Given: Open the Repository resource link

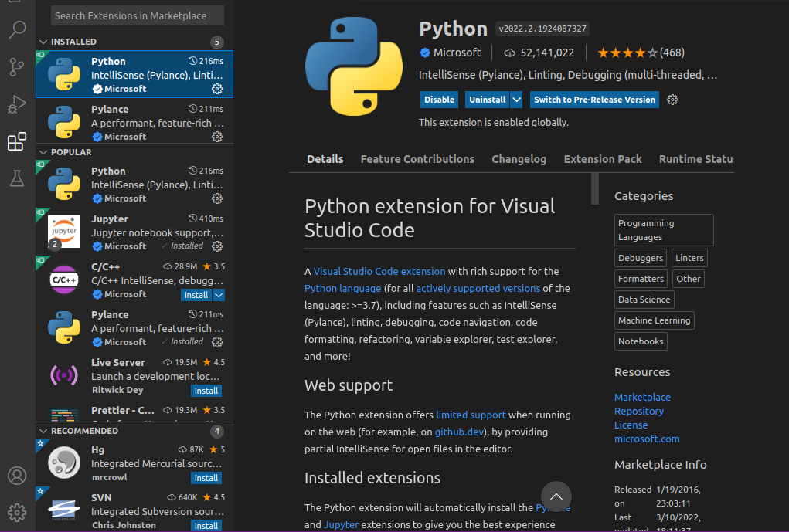Looking at the screenshot, I should 639,412.
